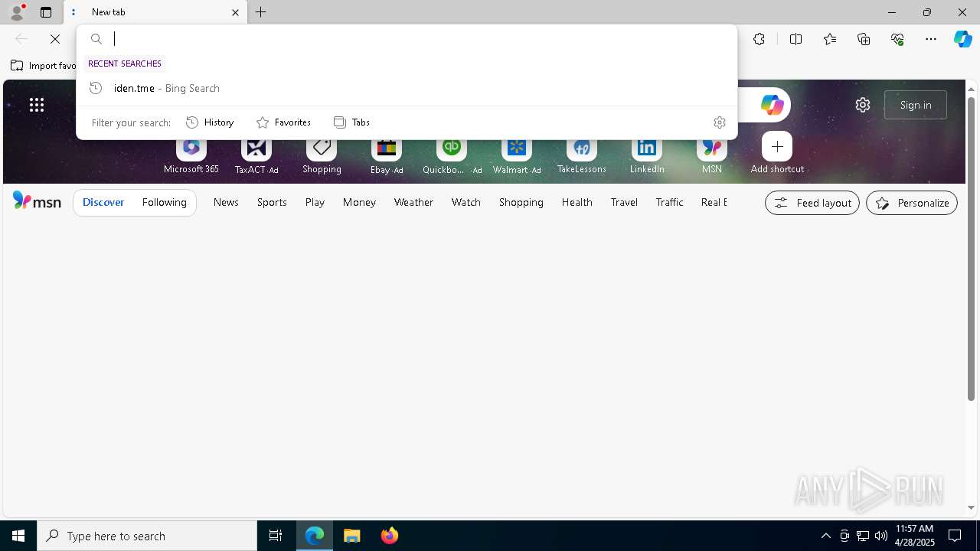Open the Play category
Viewport: 980px width, 551px height.
click(315, 202)
